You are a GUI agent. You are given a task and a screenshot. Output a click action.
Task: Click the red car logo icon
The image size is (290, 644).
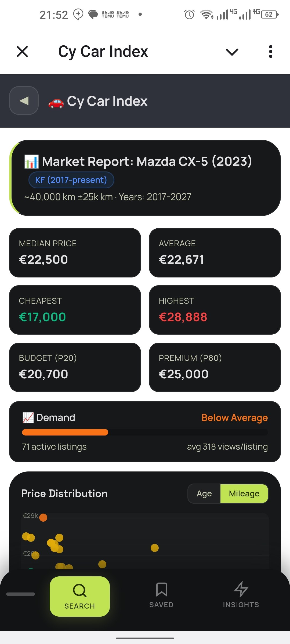pyautogui.click(x=56, y=102)
